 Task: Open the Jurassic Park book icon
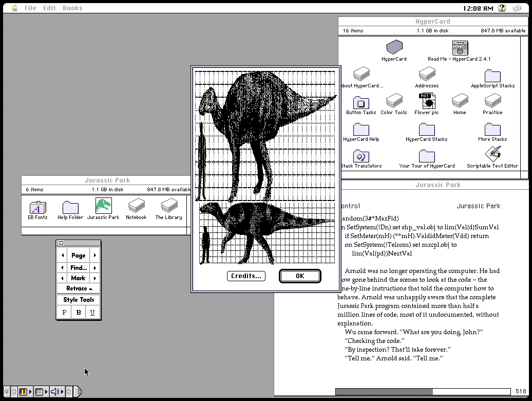point(103,206)
